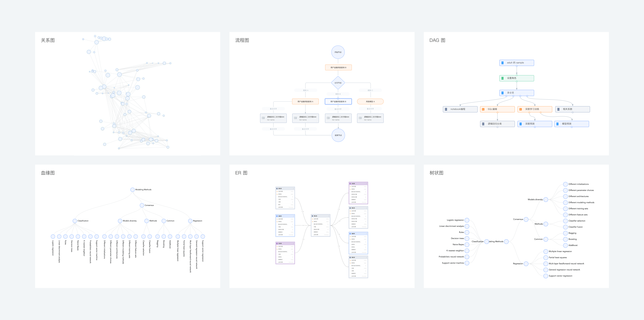Image resolution: width=644 pixels, height=320 pixels.
Task: Click the icon on notebook编程 node
Action: point(446,109)
